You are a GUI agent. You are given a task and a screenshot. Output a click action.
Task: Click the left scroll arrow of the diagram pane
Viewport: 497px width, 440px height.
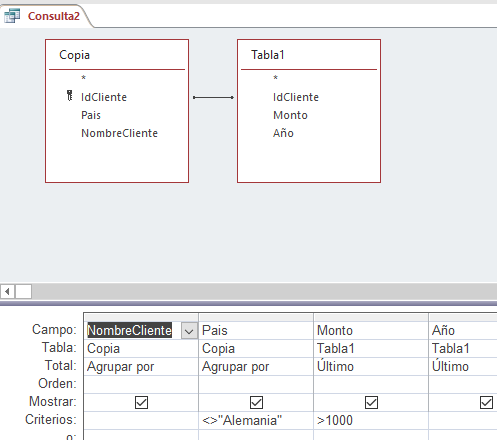tap(7, 292)
